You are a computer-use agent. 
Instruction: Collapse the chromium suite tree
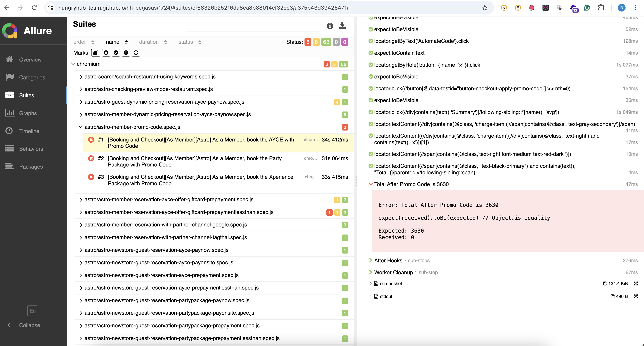(x=73, y=64)
